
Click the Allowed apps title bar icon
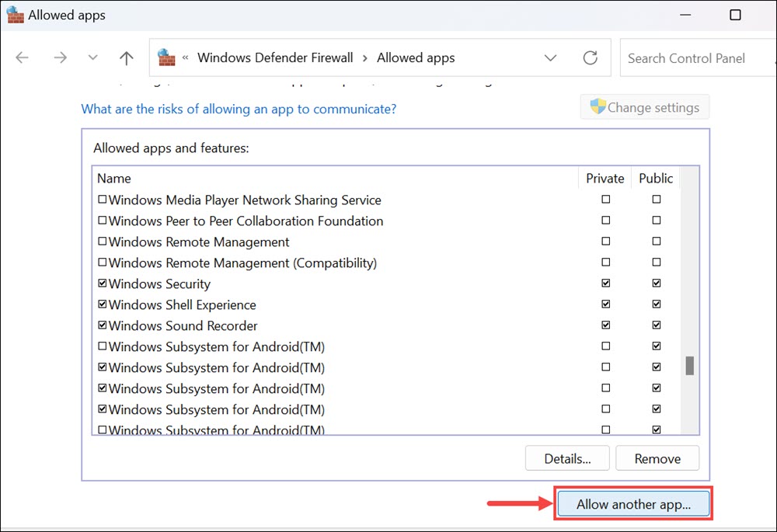pyautogui.click(x=15, y=15)
